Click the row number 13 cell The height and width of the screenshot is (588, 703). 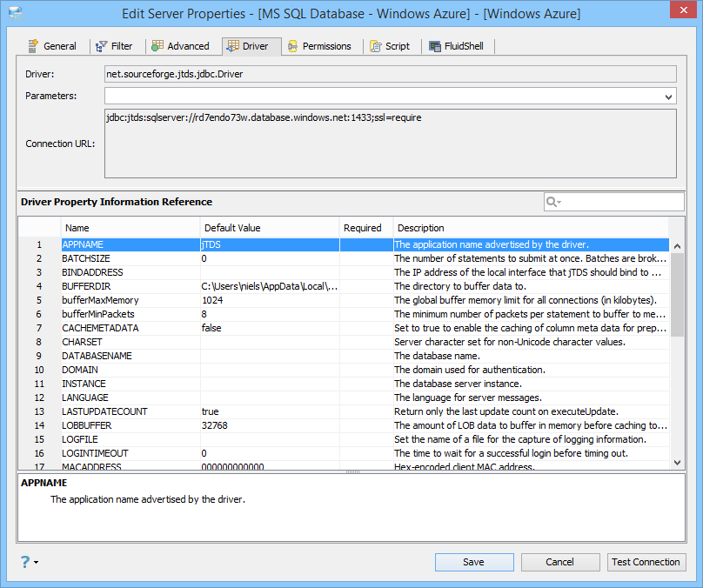click(x=39, y=411)
